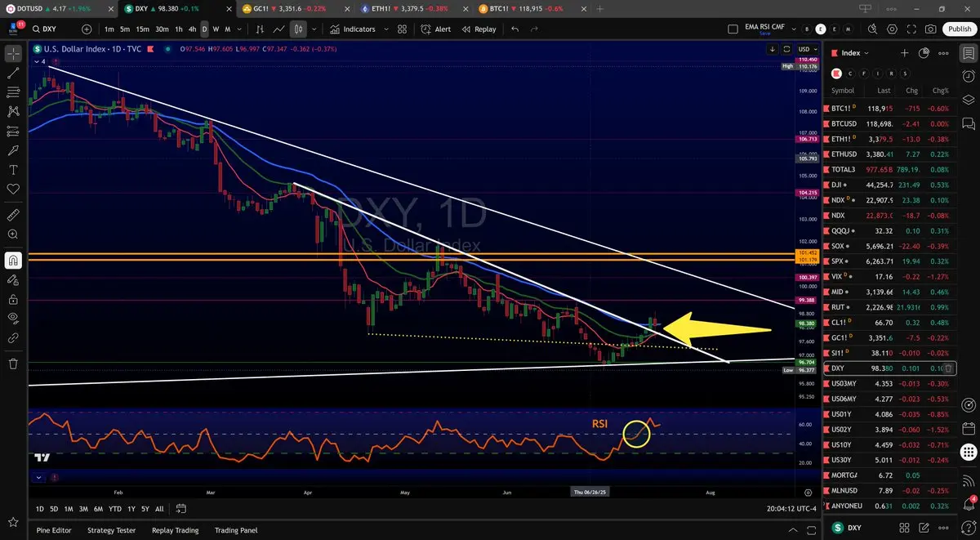
Task: Switch to the 4h timeframe
Action: click(x=192, y=29)
